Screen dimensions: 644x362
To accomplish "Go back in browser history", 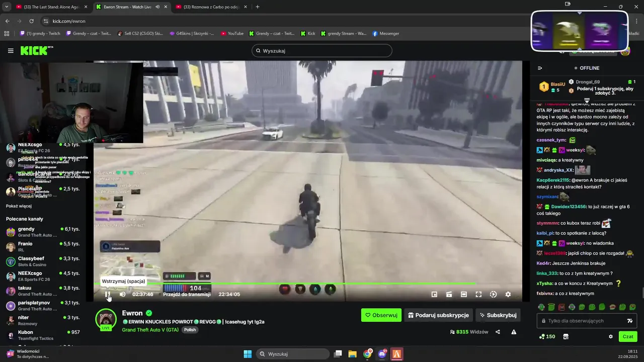I will [7, 21].
